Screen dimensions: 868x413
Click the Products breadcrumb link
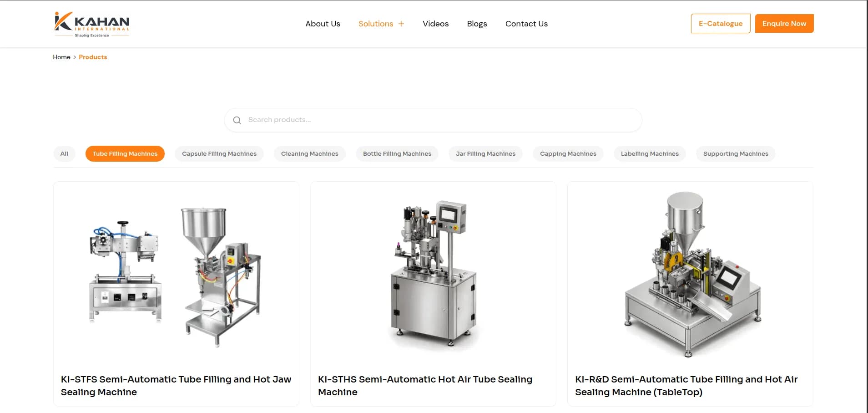click(93, 57)
